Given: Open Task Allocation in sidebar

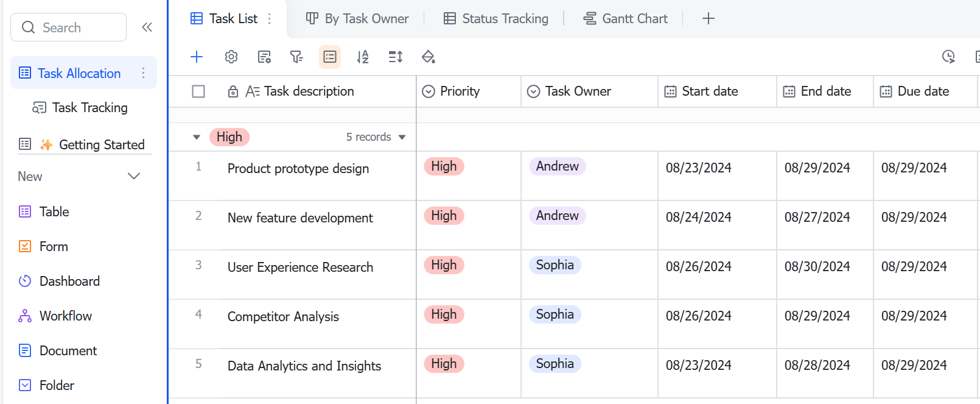Looking at the screenshot, I should [84, 73].
